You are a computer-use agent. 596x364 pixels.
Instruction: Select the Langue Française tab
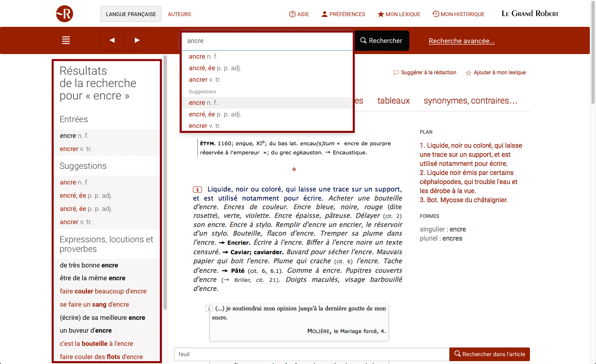pyautogui.click(x=131, y=14)
